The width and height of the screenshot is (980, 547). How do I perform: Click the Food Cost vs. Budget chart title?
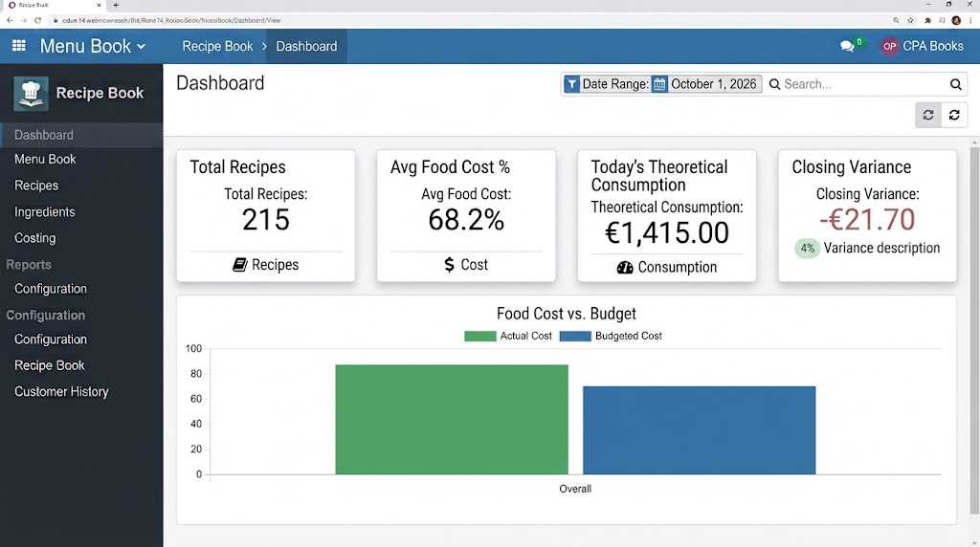pyautogui.click(x=567, y=314)
